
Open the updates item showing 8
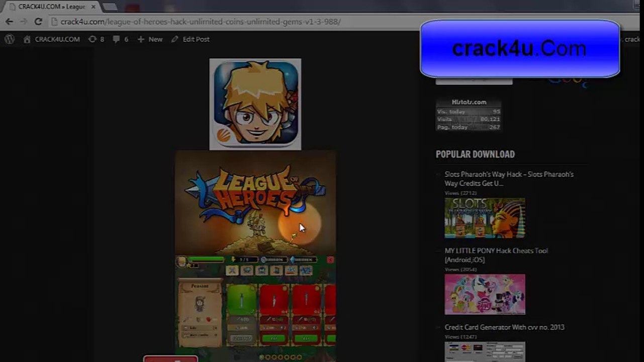coord(96,39)
